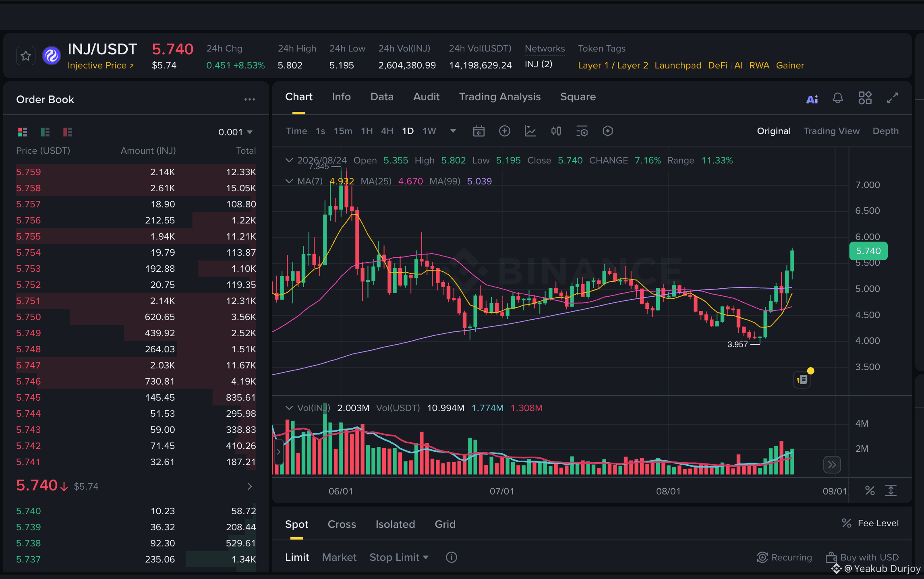Image resolution: width=924 pixels, height=579 pixels.
Task: Select the 4H interval
Action: click(387, 131)
